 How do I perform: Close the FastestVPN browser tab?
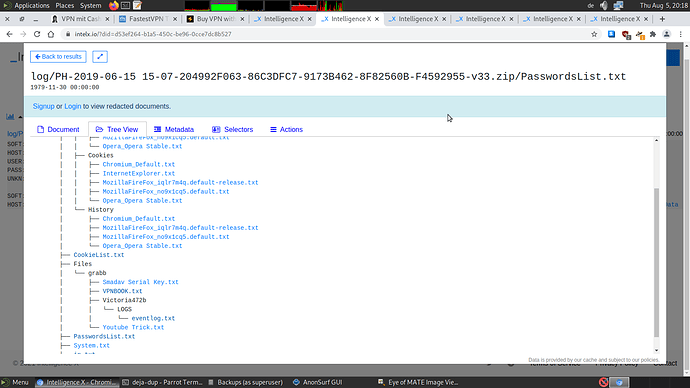pyautogui.click(x=175, y=19)
